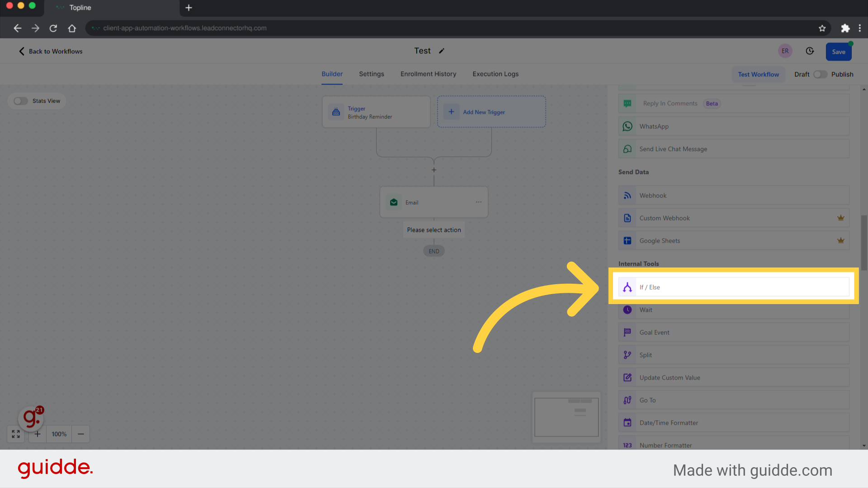Screen dimensions: 868x488
Task: Click the Number Formatter 123 icon
Action: [x=627, y=446]
